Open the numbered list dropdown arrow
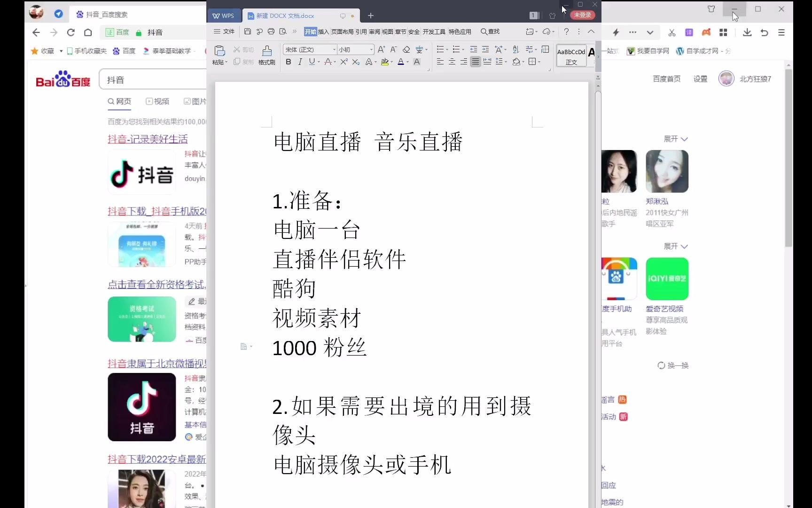The width and height of the screenshot is (812, 508). [x=463, y=50]
